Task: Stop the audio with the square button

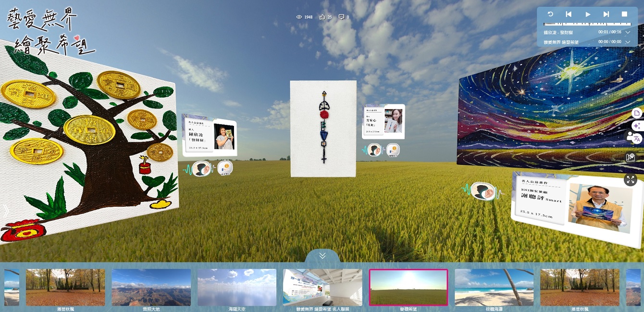Action: pyautogui.click(x=624, y=14)
